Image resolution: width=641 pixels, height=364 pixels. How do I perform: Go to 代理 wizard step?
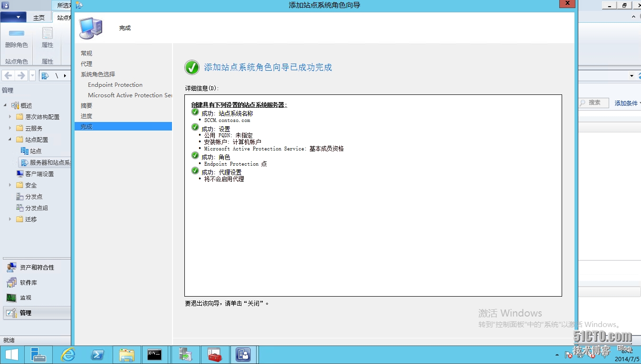[x=86, y=64]
